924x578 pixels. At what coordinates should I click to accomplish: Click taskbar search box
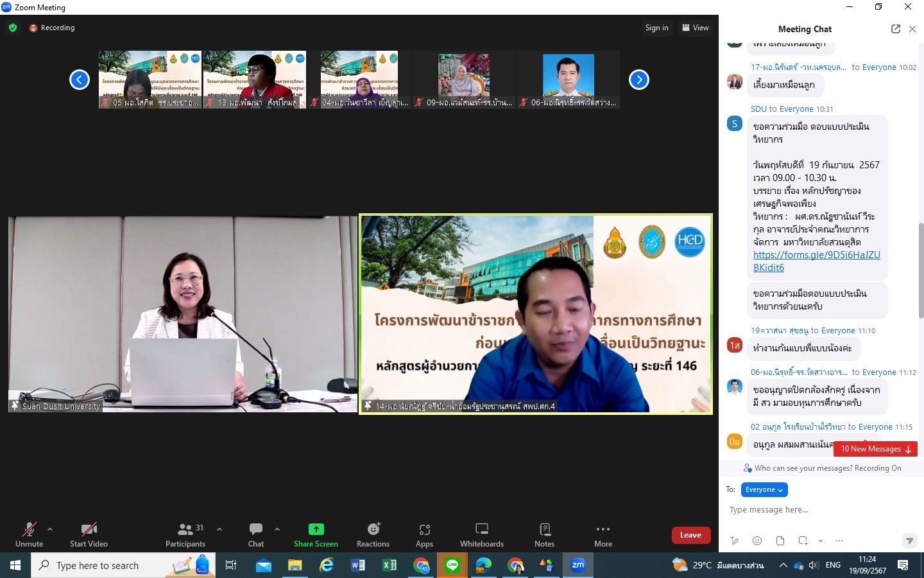coord(123,565)
